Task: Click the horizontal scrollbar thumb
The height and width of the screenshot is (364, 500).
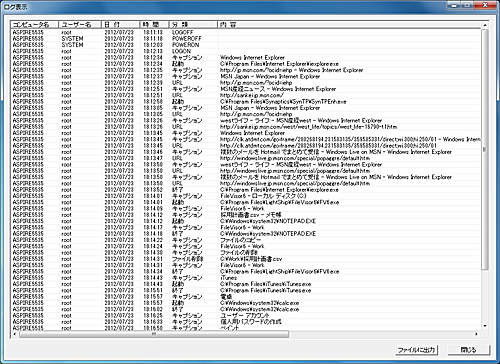Action: click(x=154, y=334)
